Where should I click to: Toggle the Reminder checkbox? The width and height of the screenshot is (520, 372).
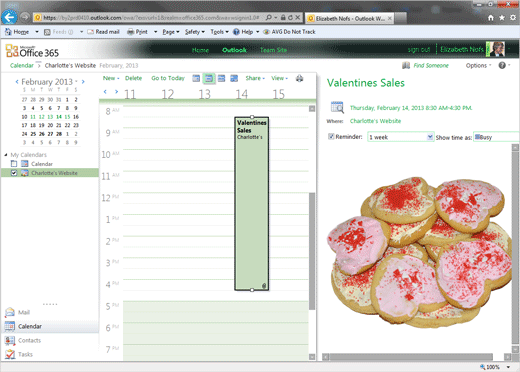coord(331,136)
